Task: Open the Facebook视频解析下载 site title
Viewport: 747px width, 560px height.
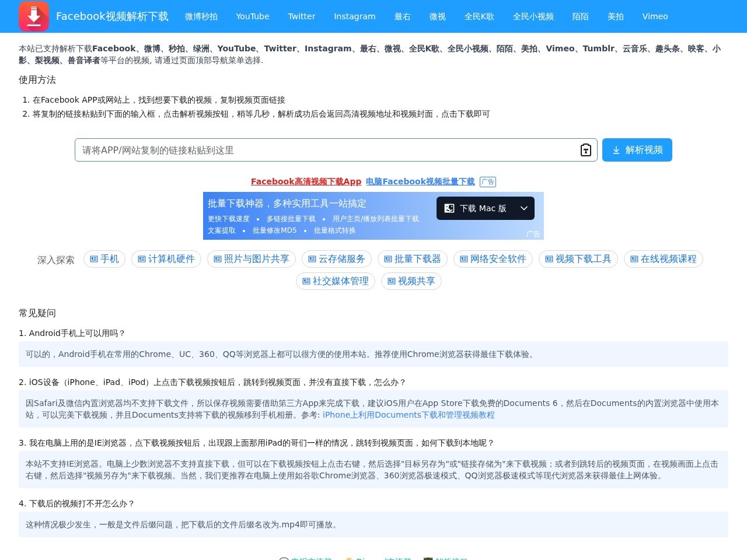Action: tap(112, 16)
